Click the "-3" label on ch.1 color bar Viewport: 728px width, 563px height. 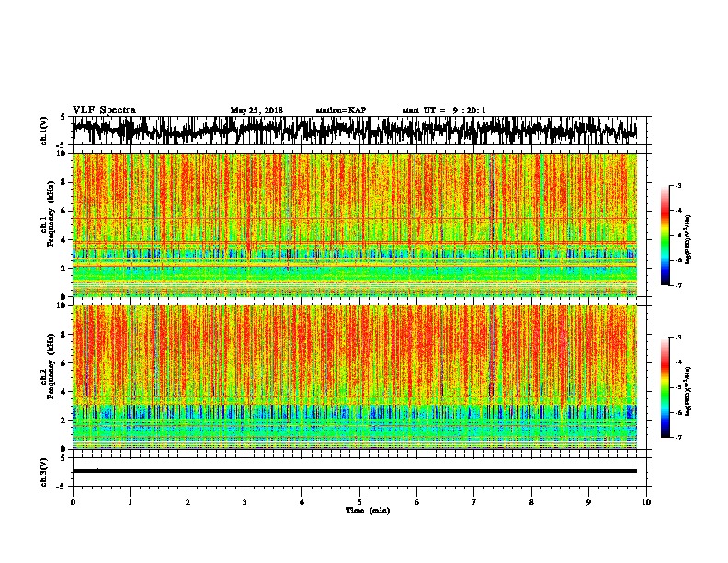678,186
